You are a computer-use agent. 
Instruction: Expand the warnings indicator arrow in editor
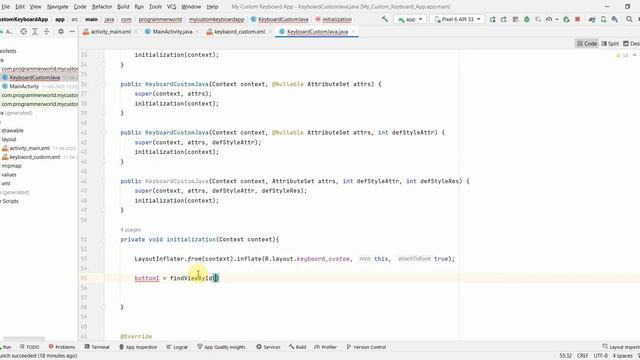coord(634,55)
